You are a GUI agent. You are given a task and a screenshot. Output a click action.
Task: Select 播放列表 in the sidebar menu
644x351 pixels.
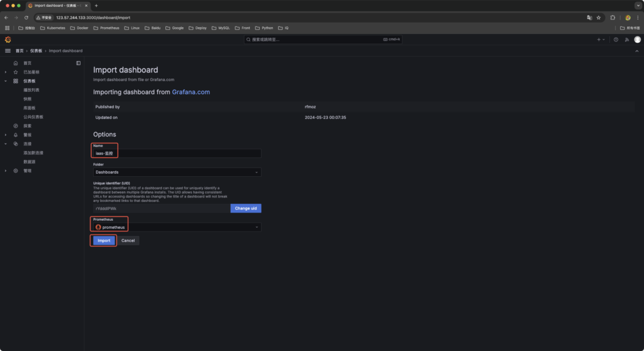31,90
